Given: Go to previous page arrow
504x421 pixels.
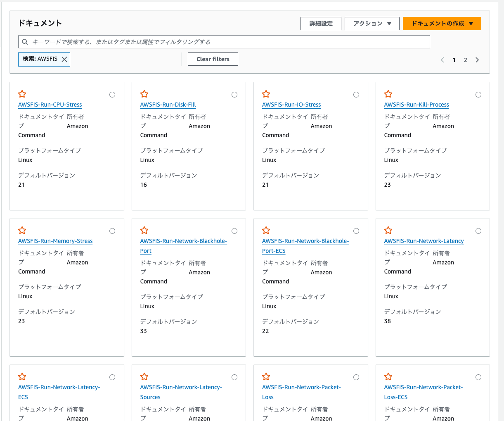Looking at the screenshot, I should click(x=442, y=60).
